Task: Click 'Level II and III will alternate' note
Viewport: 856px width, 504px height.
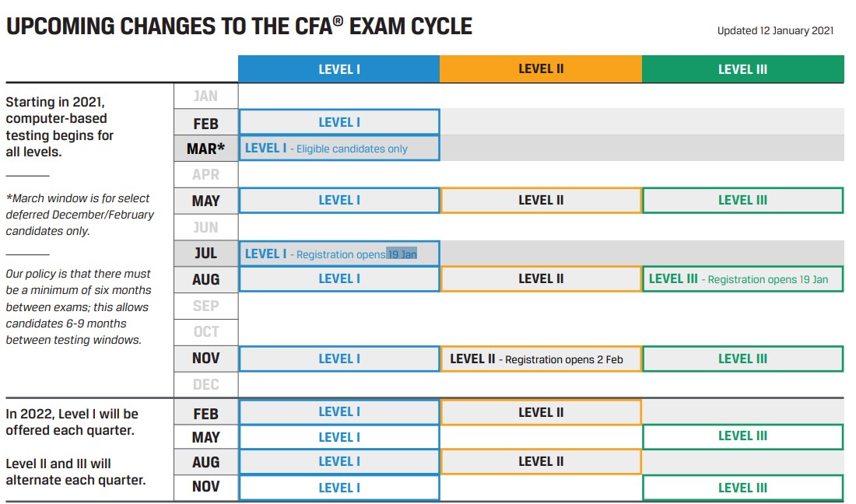Action: click(x=75, y=471)
